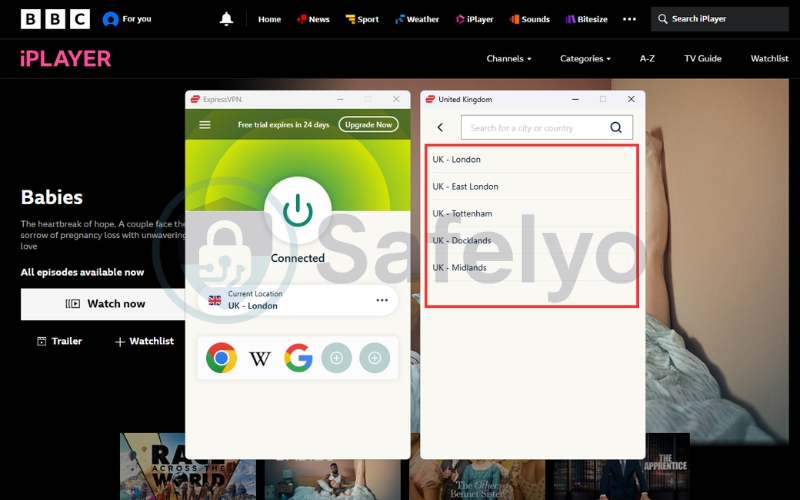Image resolution: width=800 pixels, height=500 pixels.
Task: Open the For you account icon
Action: [110, 19]
